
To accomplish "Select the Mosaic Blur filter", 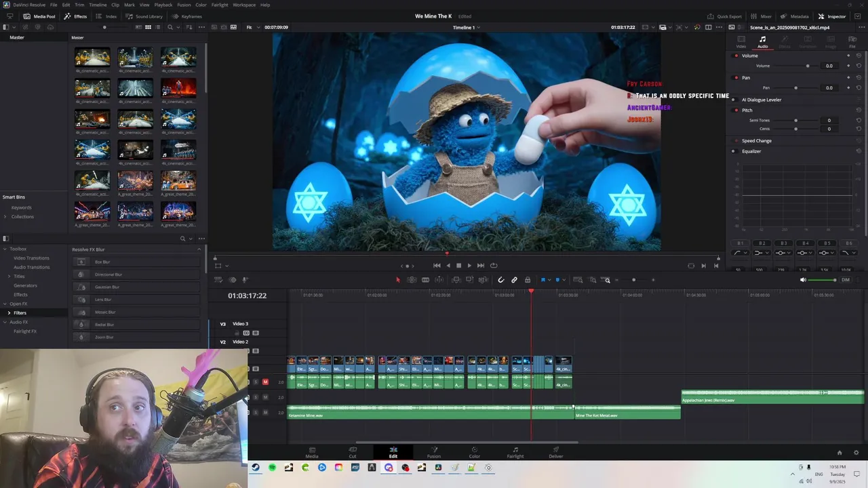I will 136,312.
